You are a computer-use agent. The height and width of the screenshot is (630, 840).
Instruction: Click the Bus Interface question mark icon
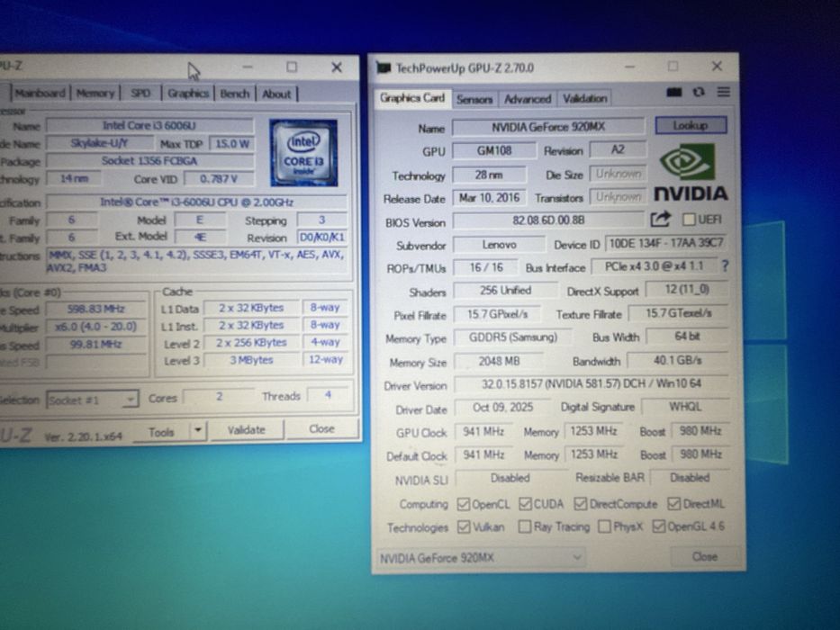[x=726, y=265]
